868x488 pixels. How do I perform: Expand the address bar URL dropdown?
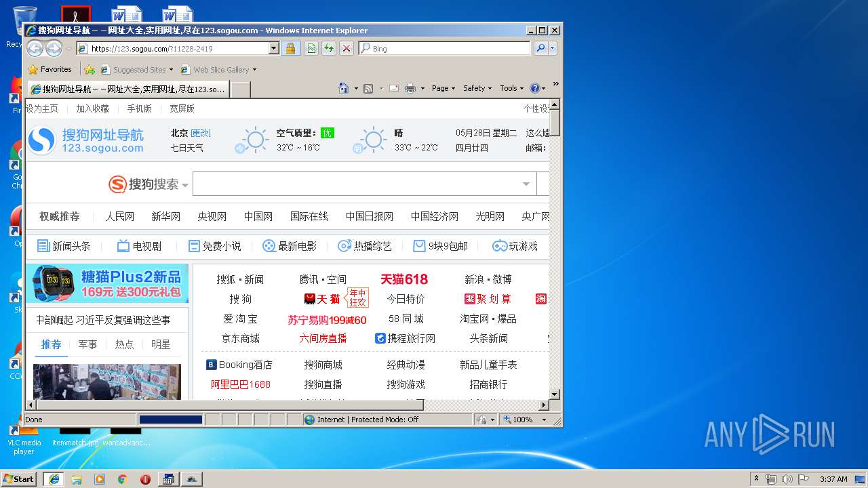click(274, 48)
